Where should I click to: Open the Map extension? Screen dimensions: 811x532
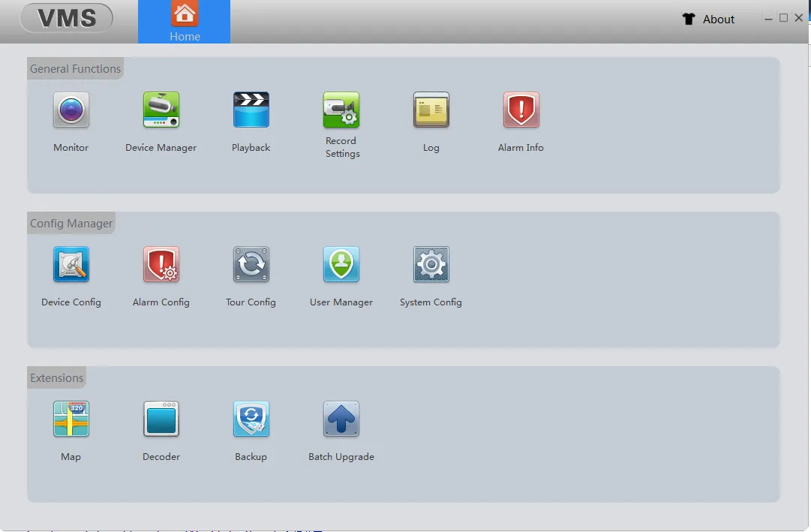click(71, 419)
